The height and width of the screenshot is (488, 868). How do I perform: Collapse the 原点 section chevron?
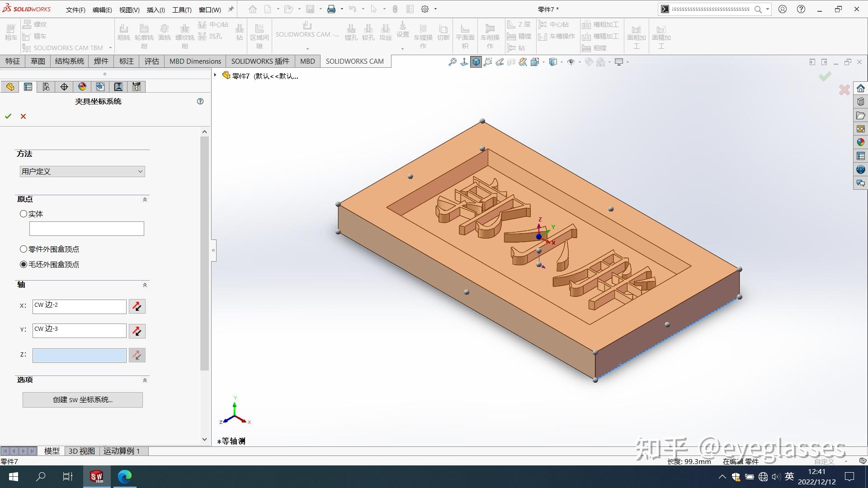[145, 199]
